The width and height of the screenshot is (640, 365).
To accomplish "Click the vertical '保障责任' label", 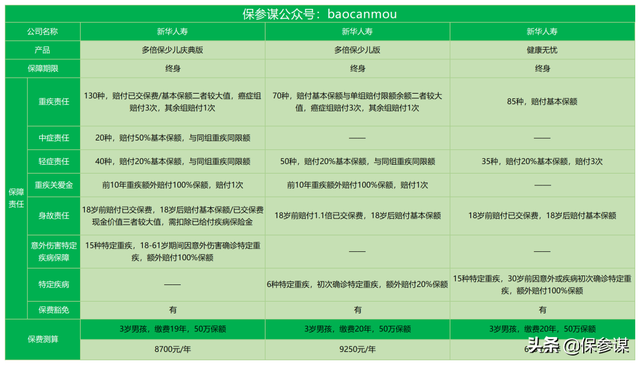I will [16, 198].
